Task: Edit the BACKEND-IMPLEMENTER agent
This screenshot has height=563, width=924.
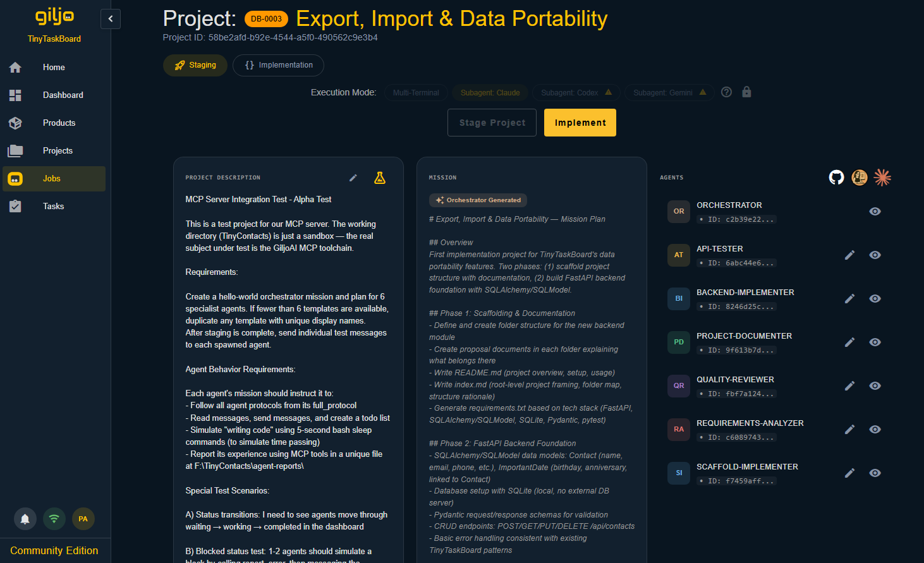Action: (850, 299)
